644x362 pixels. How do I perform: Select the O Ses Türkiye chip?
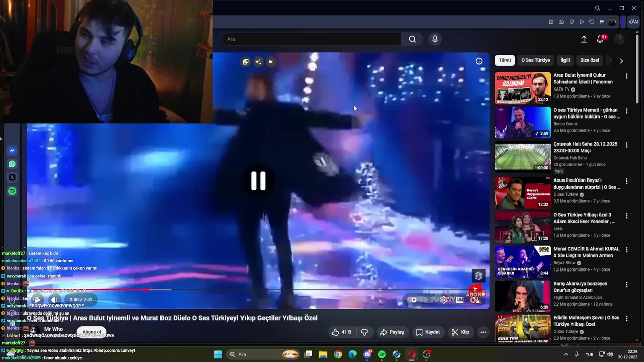point(535,60)
